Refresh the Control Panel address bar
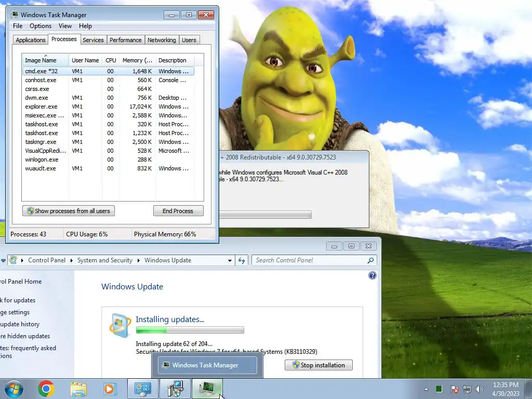 [x=242, y=261]
